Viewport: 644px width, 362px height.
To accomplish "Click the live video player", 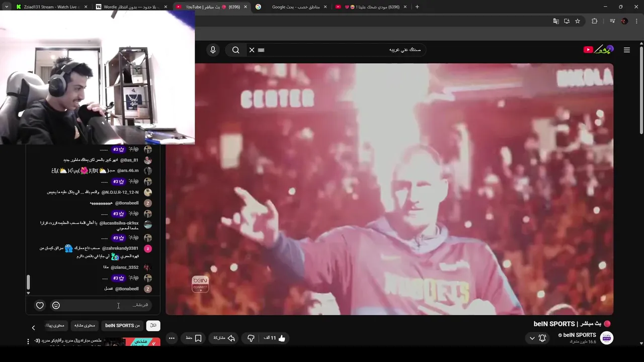I will pyautogui.click(x=389, y=189).
